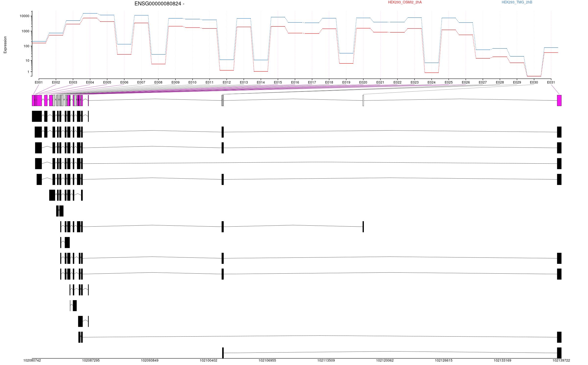Click the exon label E001

[39, 83]
